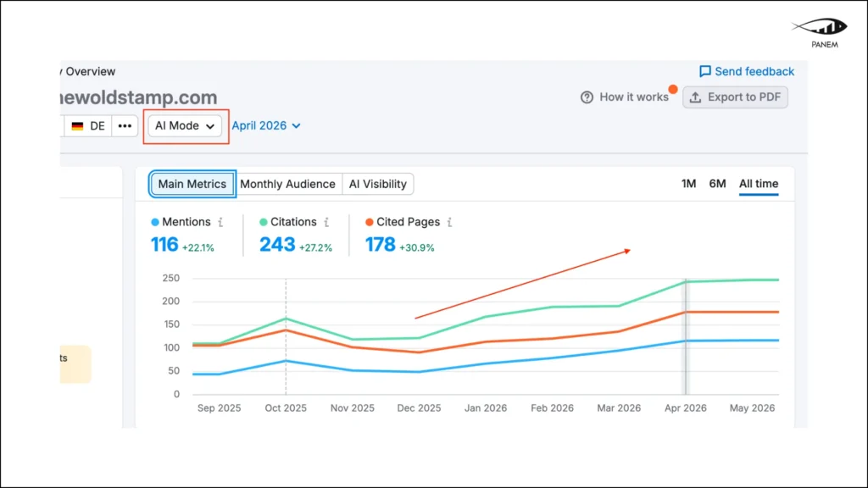
Task: Open the AI Mode dropdown
Action: tap(184, 126)
